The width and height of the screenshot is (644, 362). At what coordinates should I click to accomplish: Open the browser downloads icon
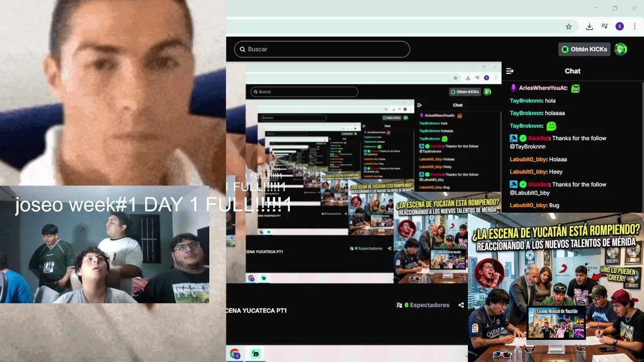[x=589, y=27]
